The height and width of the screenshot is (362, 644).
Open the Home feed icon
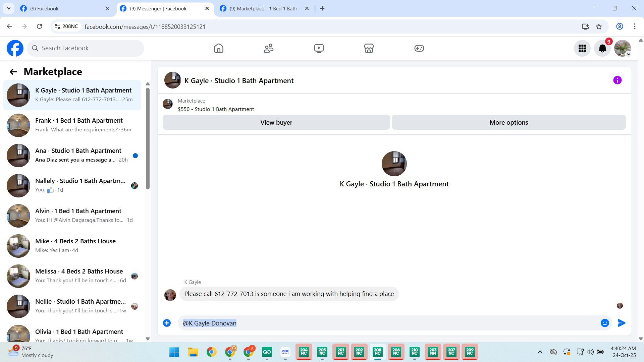(x=218, y=48)
